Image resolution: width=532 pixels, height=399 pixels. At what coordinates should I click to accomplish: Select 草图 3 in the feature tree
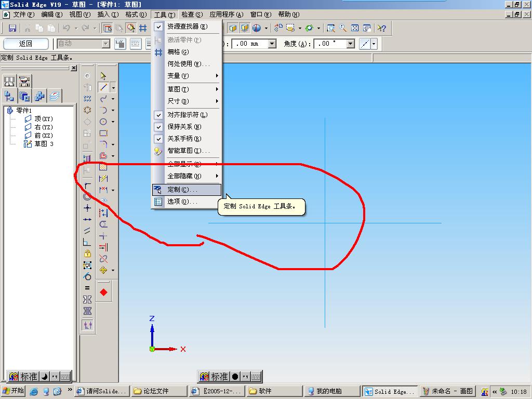(38, 144)
